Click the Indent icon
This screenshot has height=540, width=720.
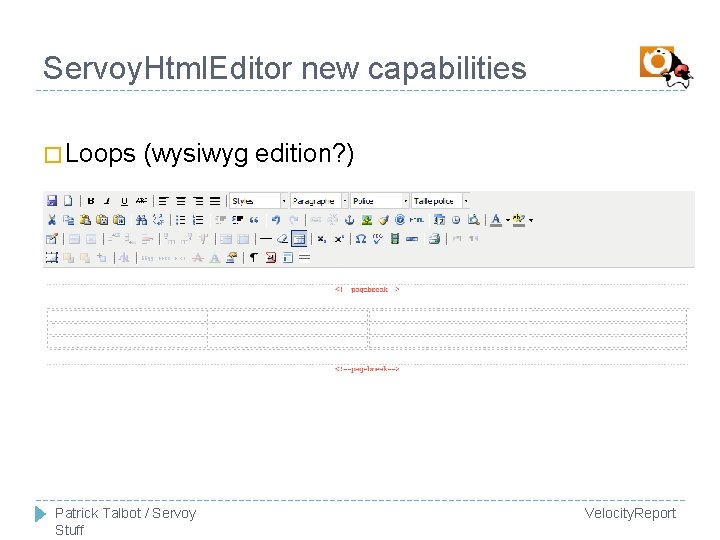[237, 220]
